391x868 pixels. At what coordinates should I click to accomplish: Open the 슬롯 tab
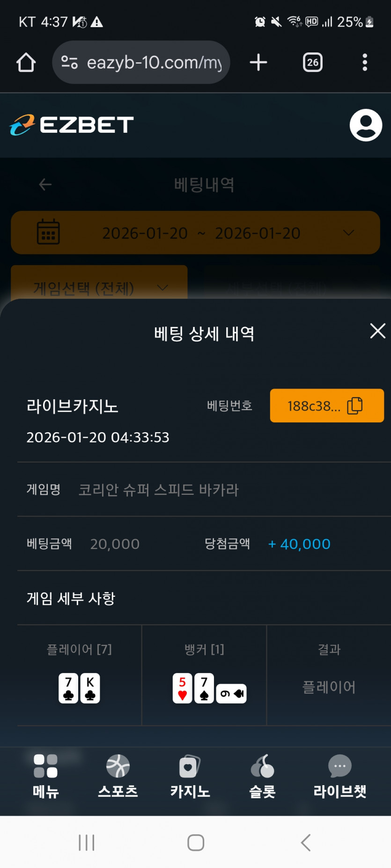click(262, 775)
